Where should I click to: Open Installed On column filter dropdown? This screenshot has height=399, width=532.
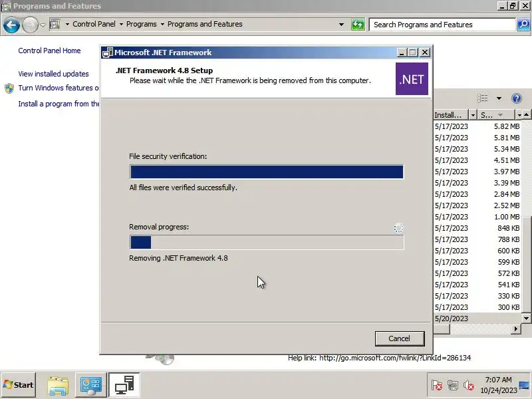point(473,115)
